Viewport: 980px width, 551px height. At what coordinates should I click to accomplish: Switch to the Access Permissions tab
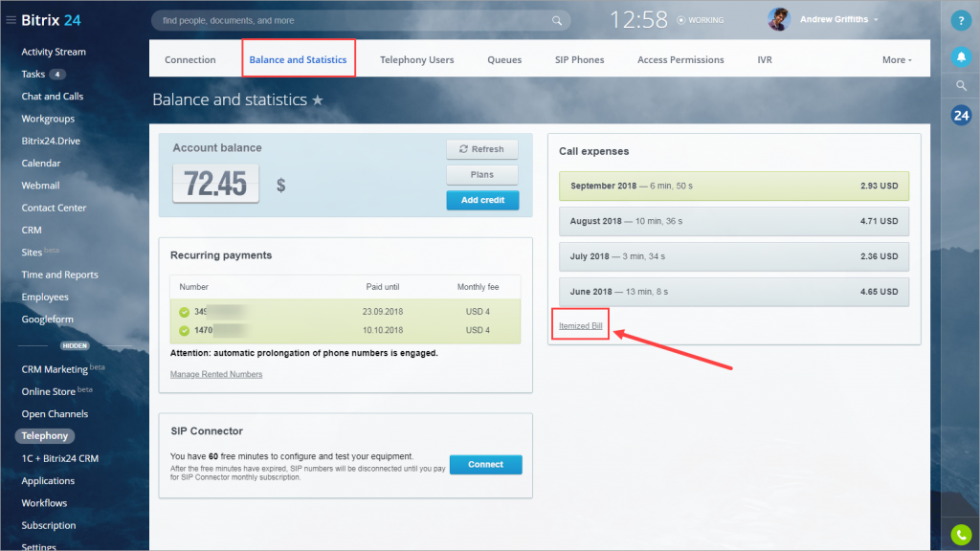click(680, 60)
